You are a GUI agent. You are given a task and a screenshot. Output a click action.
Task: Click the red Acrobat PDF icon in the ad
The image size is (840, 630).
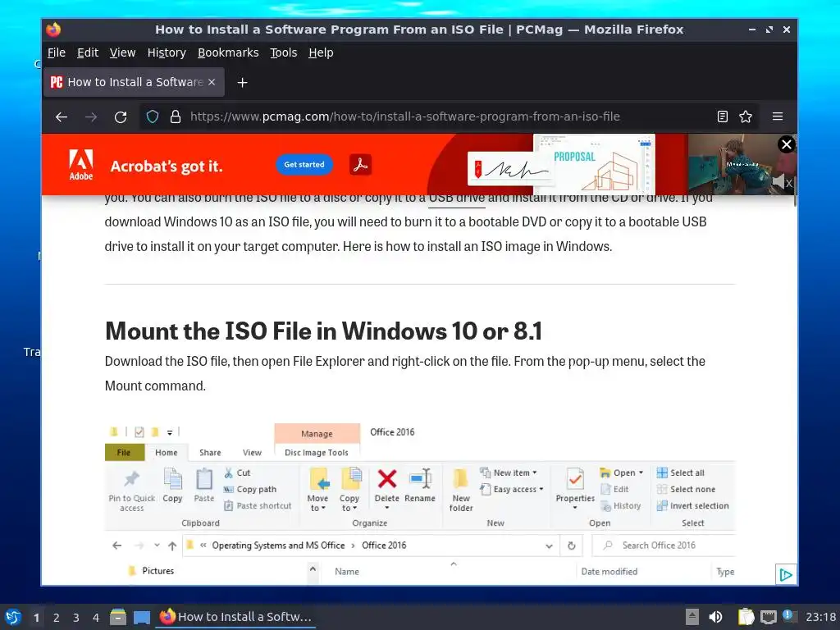click(x=361, y=164)
